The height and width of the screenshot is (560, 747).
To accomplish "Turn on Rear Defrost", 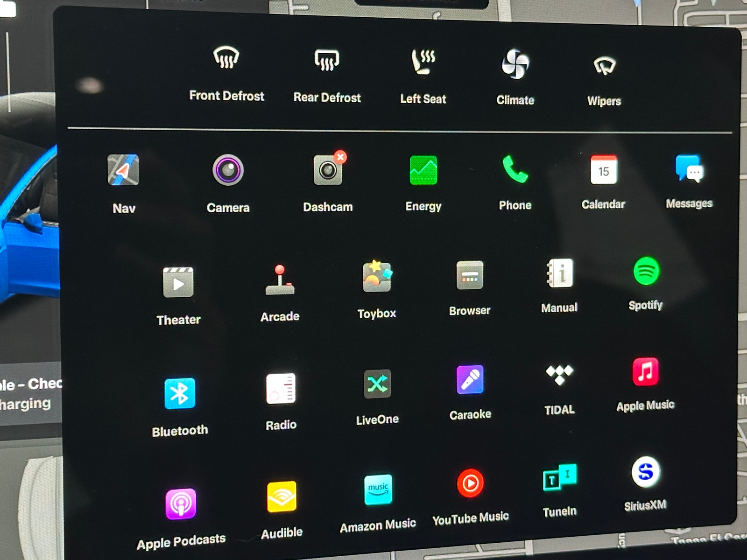I will coord(327,60).
